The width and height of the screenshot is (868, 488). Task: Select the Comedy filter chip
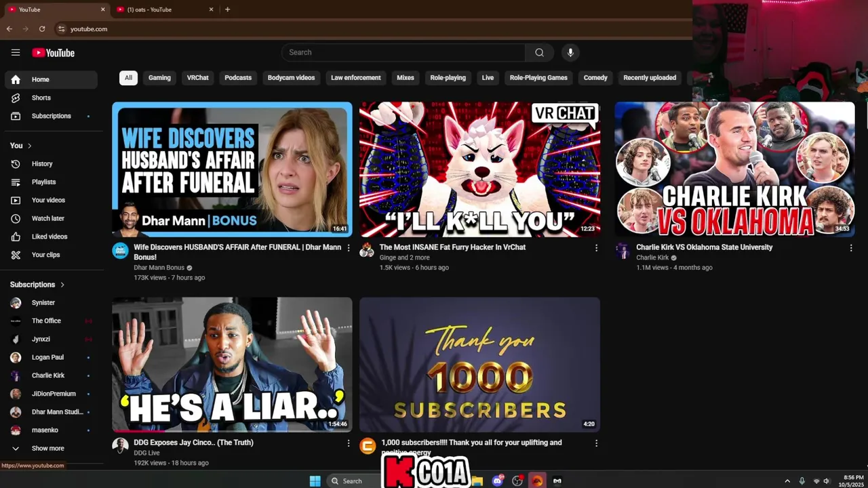(x=595, y=77)
